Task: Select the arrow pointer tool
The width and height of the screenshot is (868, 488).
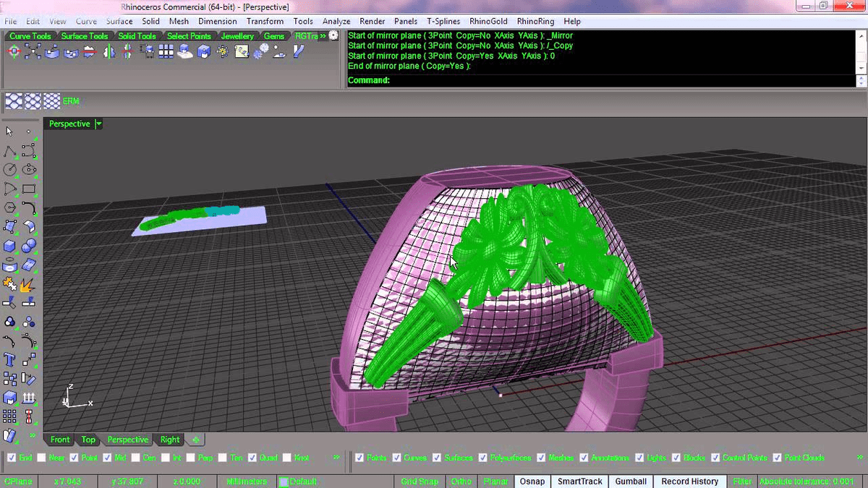Action: click(x=10, y=132)
